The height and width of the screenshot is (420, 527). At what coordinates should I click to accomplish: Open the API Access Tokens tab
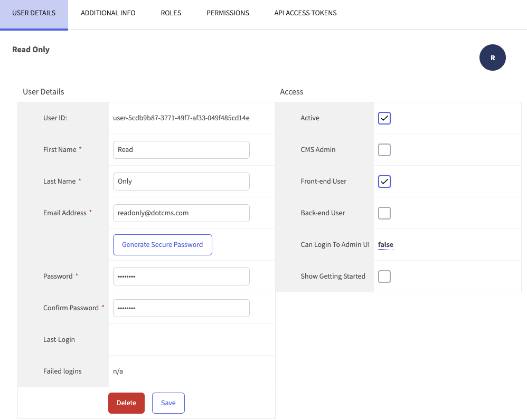point(305,13)
